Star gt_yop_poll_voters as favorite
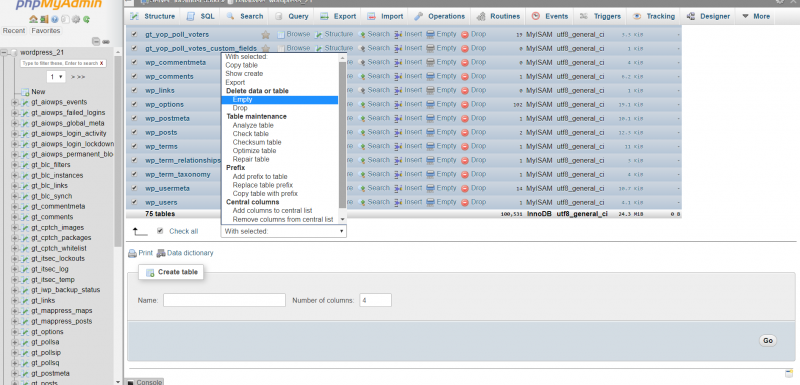800x385 pixels. (x=265, y=35)
